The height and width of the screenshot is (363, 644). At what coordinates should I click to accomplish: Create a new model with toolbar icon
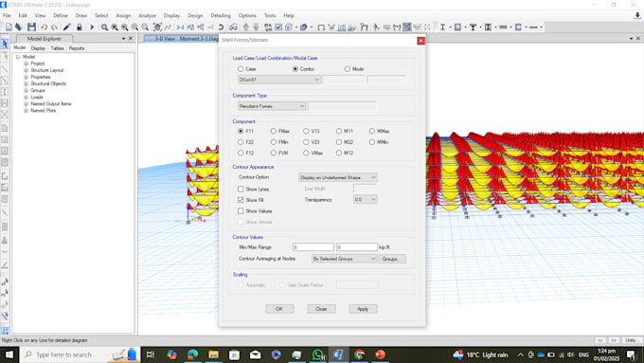pos(9,27)
